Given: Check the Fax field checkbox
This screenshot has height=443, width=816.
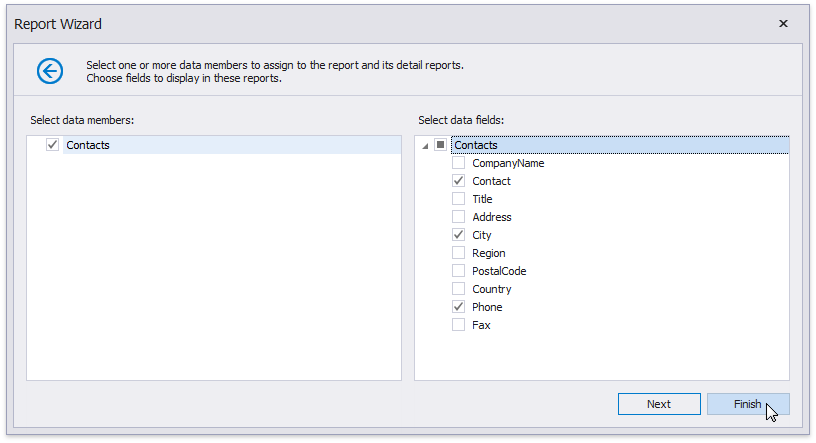Looking at the screenshot, I should click(459, 325).
